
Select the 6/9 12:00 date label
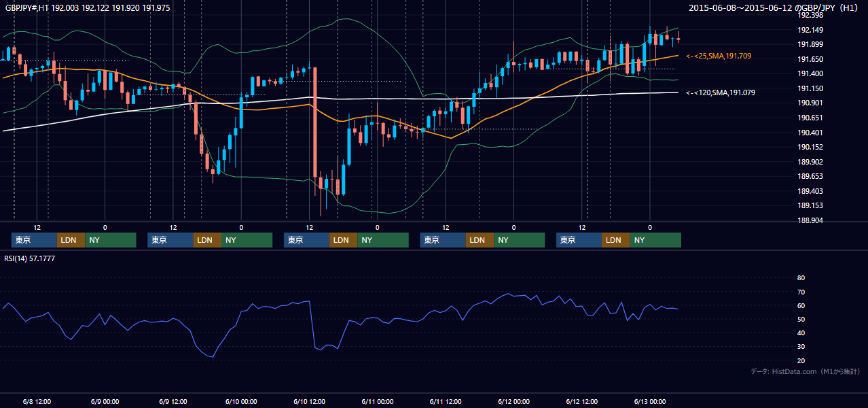(x=173, y=402)
